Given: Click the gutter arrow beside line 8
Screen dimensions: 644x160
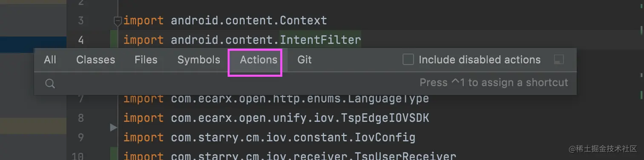Looking at the screenshot, I should coord(113,127).
